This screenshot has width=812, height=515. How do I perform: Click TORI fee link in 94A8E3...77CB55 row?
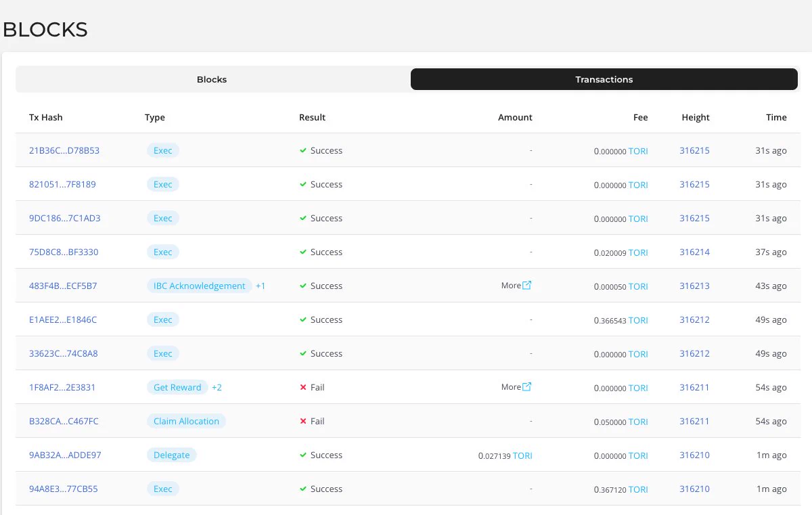pyautogui.click(x=638, y=489)
